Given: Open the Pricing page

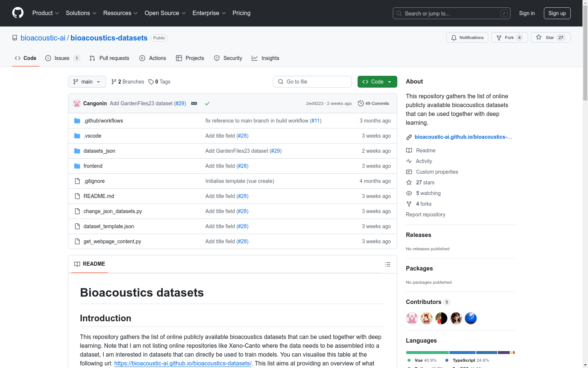Looking at the screenshot, I should pyautogui.click(x=241, y=13).
